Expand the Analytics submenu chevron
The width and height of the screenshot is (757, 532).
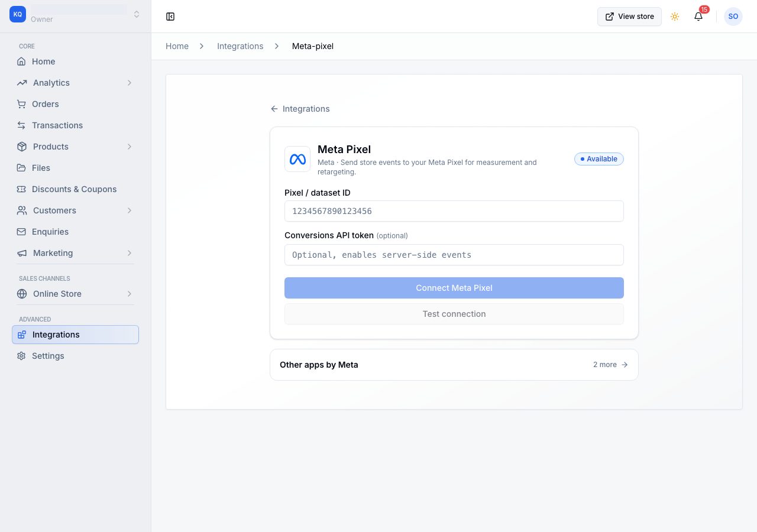click(x=130, y=83)
